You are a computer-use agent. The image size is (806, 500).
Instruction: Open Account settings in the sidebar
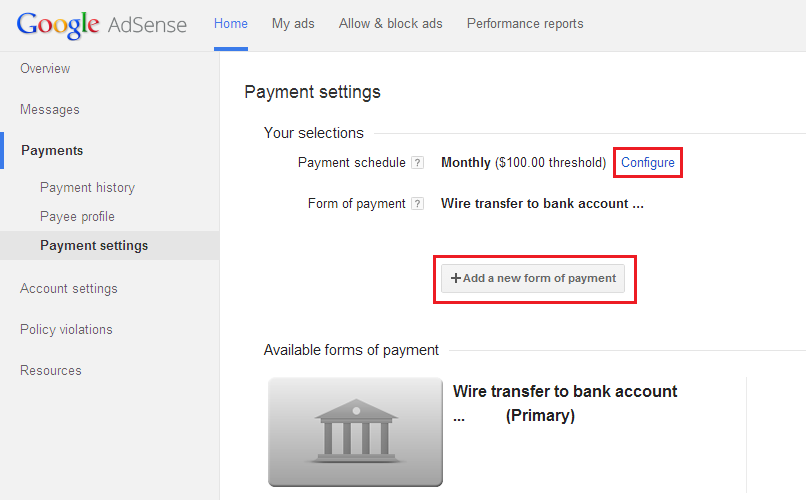coord(69,288)
